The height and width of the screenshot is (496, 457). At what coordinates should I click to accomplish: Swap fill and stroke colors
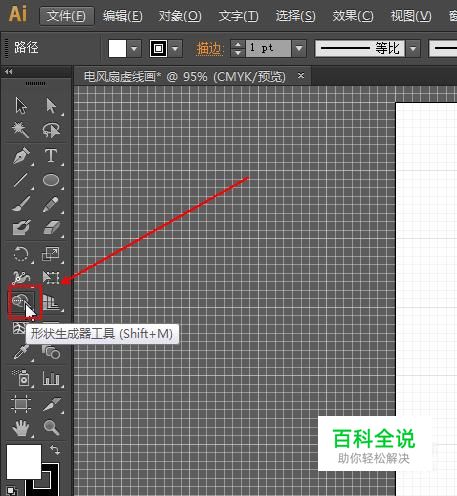point(55,450)
